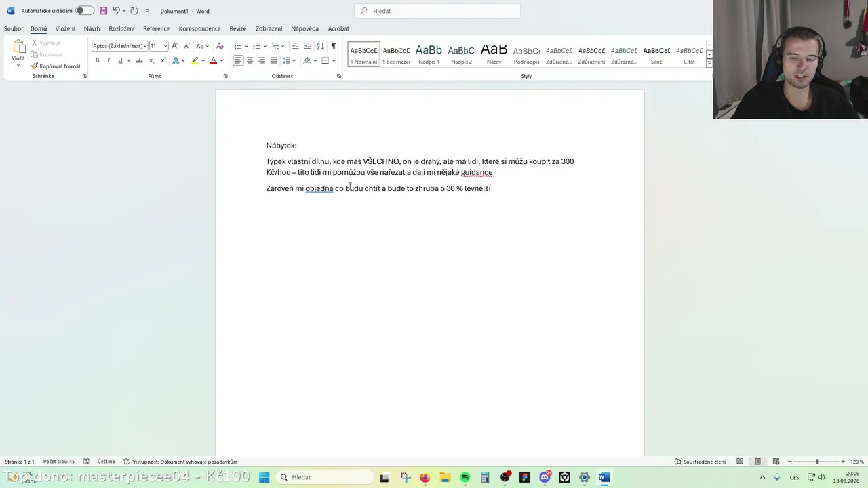Open Firefox from the taskbar
868x488 pixels.
pos(425,477)
